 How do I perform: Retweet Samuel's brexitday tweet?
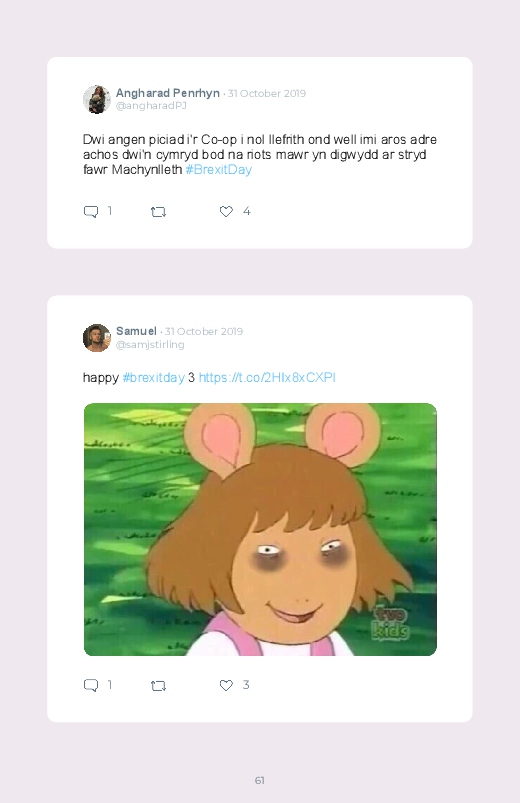tap(158, 685)
